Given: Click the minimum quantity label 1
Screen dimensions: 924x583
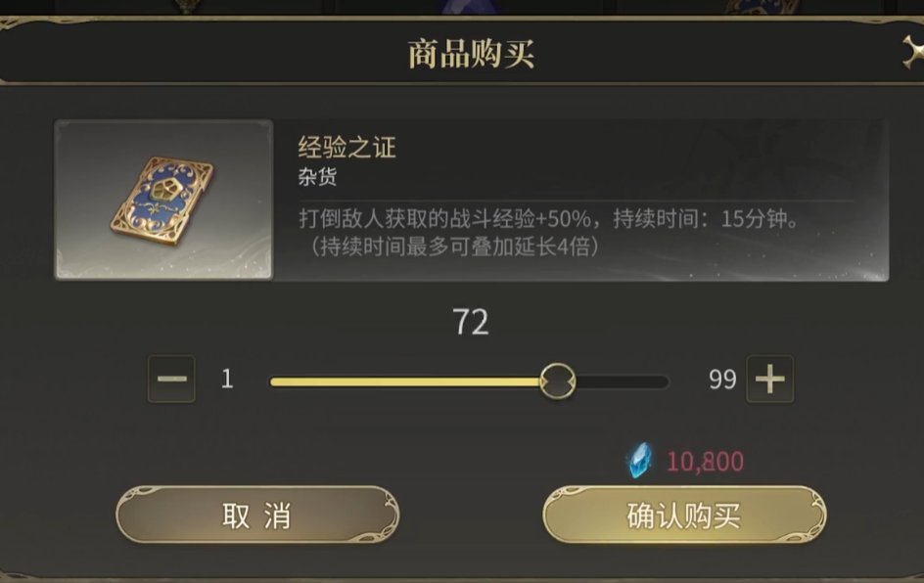Looking at the screenshot, I should coord(227,380).
